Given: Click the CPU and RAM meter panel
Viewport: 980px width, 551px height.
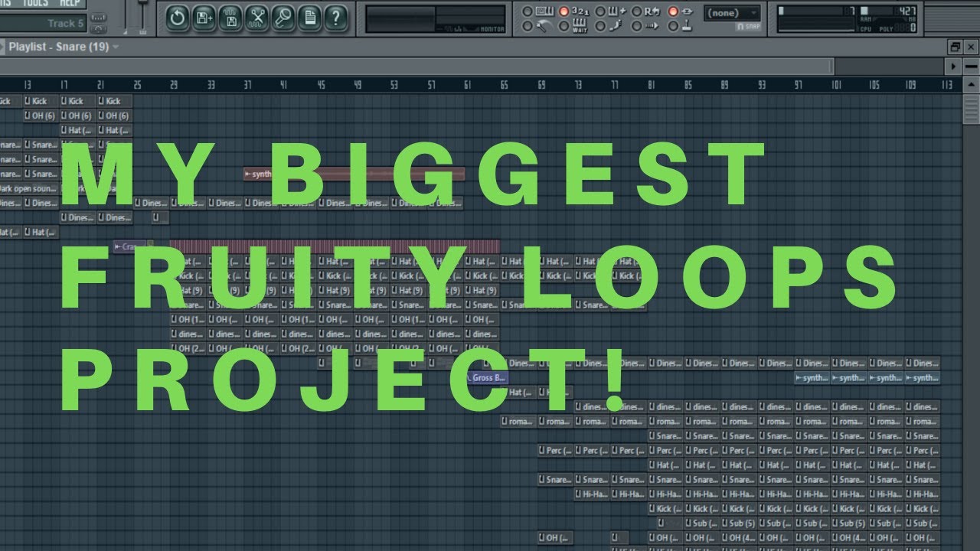Looking at the screenshot, I should (847, 19).
